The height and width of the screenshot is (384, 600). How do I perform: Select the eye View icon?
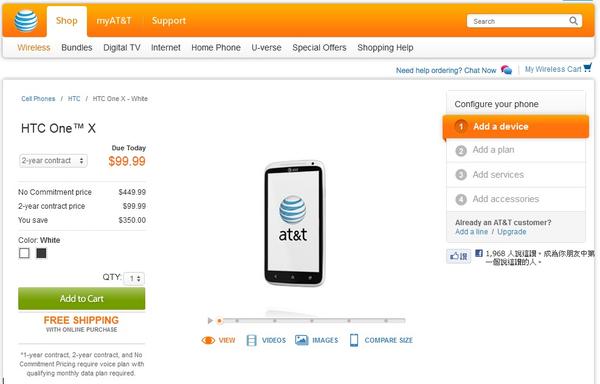tap(208, 340)
